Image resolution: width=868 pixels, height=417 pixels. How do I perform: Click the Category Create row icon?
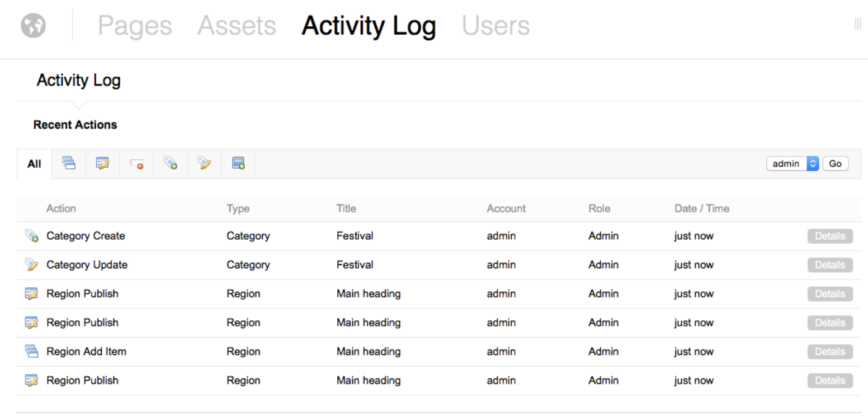(32, 236)
